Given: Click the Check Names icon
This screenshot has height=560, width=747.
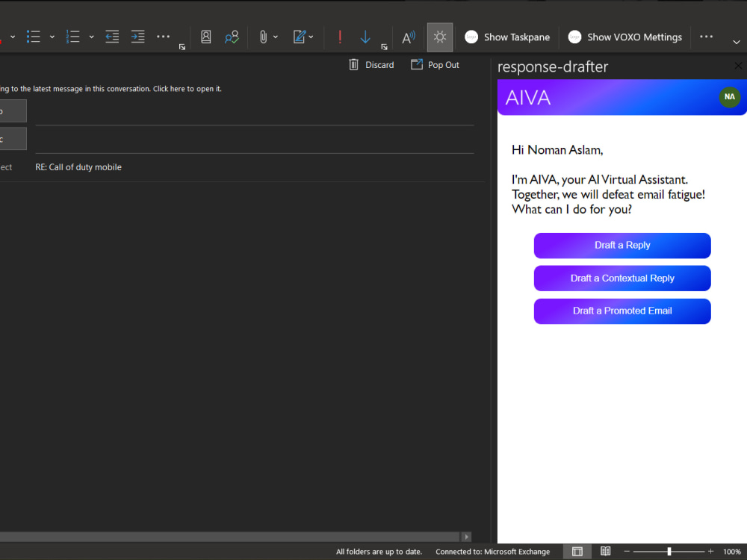Looking at the screenshot, I should click(x=232, y=37).
